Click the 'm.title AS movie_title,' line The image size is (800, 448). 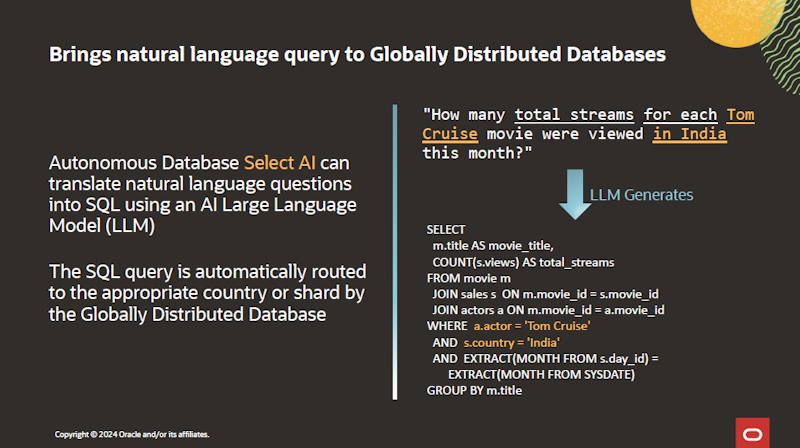click(493, 246)
